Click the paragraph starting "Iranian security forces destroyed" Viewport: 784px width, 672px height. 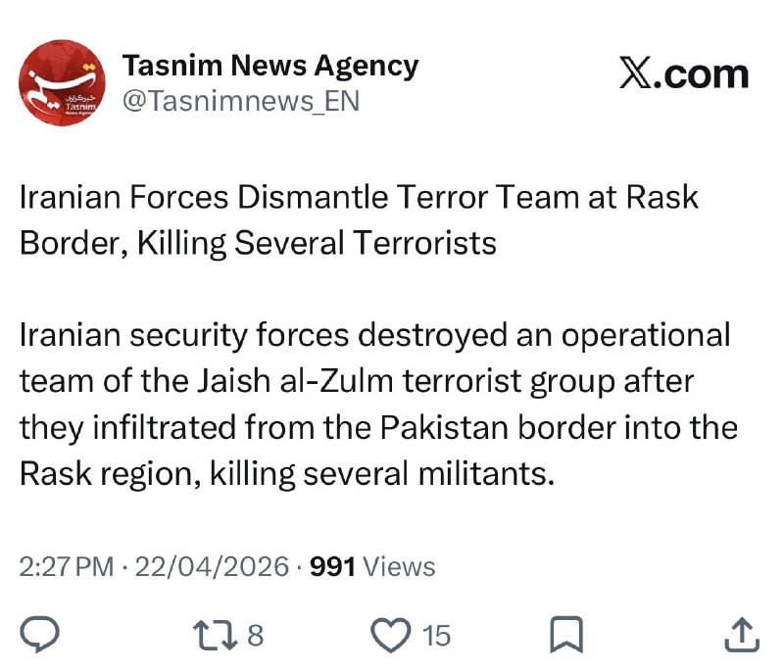374,335
